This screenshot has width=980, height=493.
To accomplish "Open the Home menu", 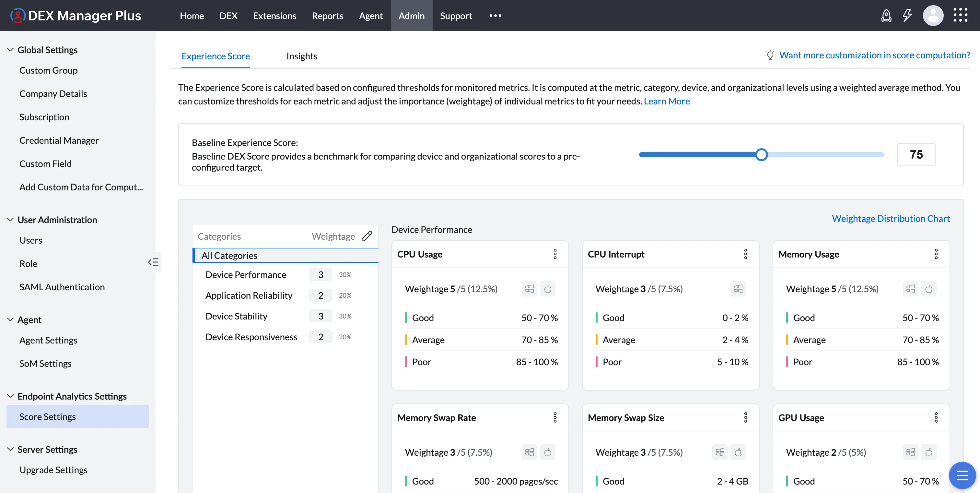I will click(x=192, y=16).
